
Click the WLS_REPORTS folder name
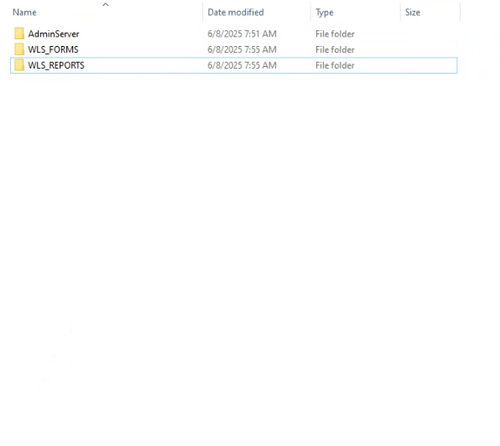56,65
